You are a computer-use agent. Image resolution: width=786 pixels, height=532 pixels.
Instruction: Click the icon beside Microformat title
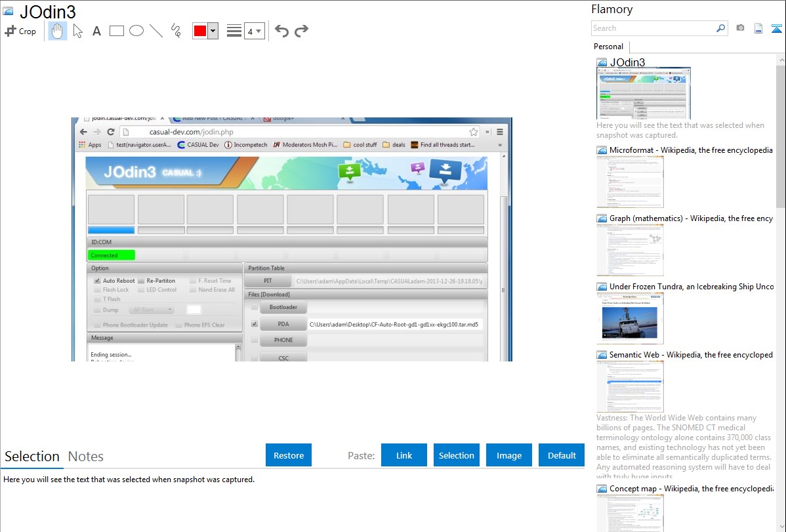click(602, 150)
